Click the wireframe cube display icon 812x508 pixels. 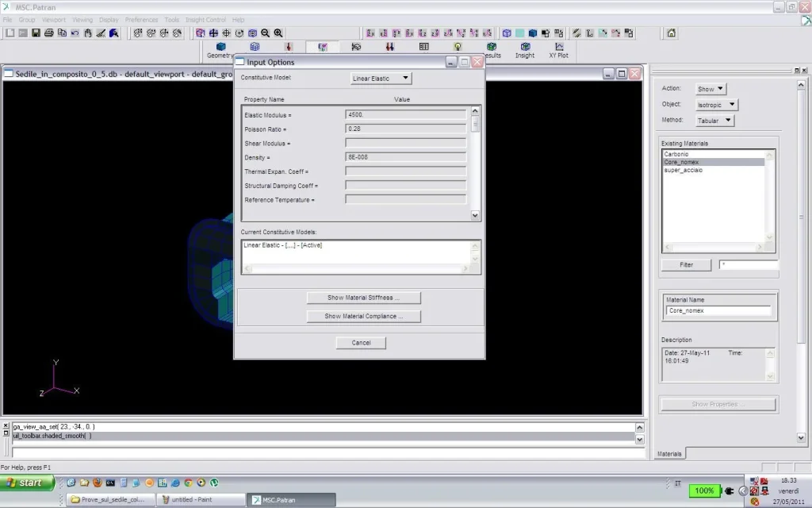[x=507, y=33]
